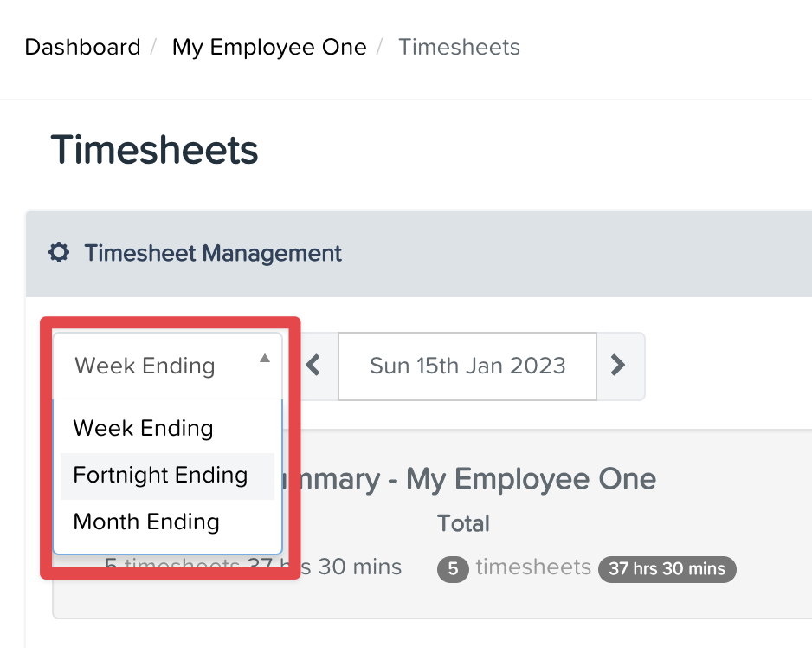
Task: Click the Total label in the summary
Action: [x=463, y=523]
